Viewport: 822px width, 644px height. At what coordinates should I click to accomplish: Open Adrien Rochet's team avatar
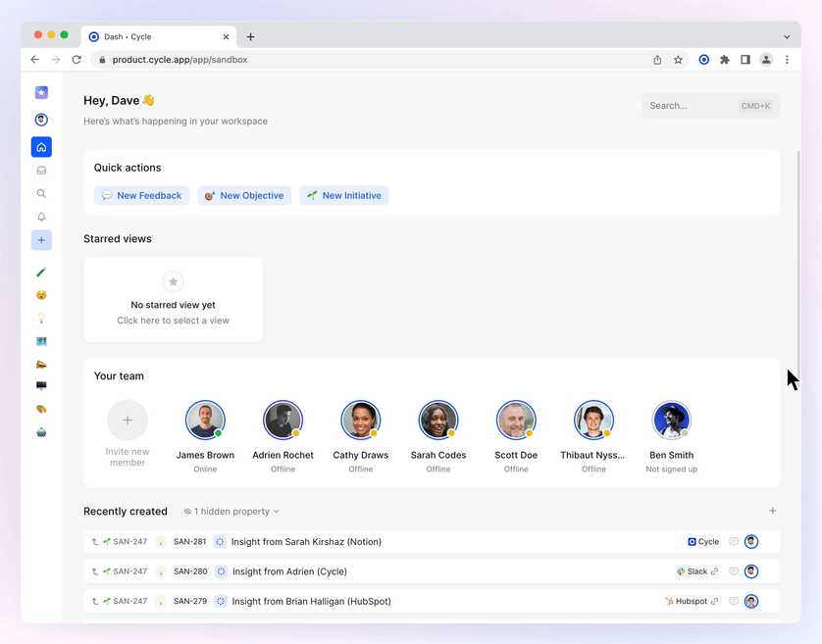pyautogui.click(x=283, y=420)
